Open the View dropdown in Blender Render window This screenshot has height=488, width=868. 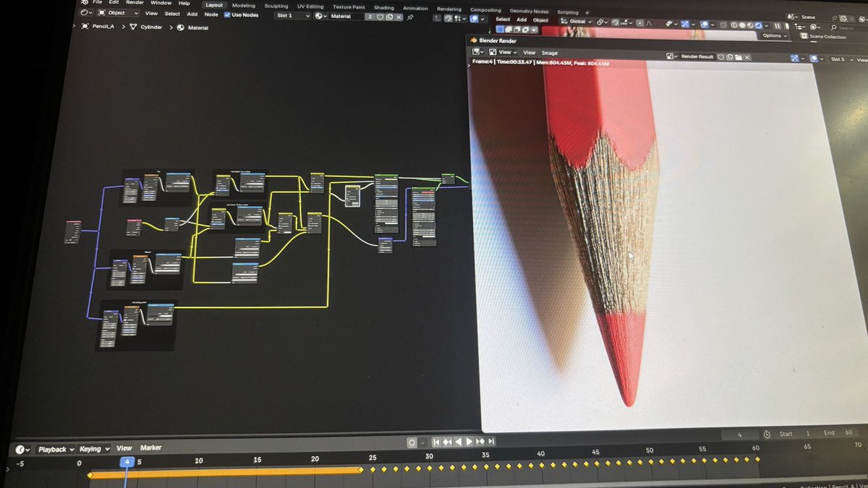pyautogui.click(x=504, y=52)
